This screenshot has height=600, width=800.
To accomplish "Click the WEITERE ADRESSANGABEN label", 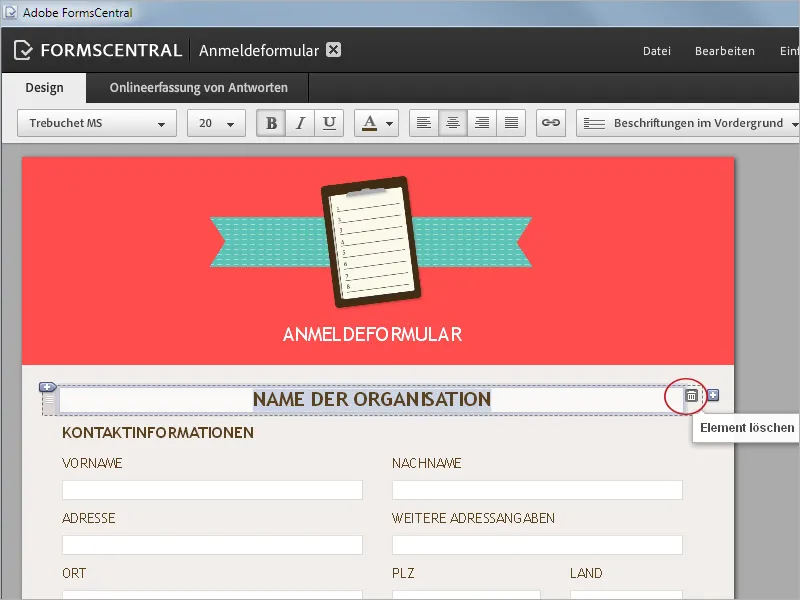I will [x=473, y=518].
